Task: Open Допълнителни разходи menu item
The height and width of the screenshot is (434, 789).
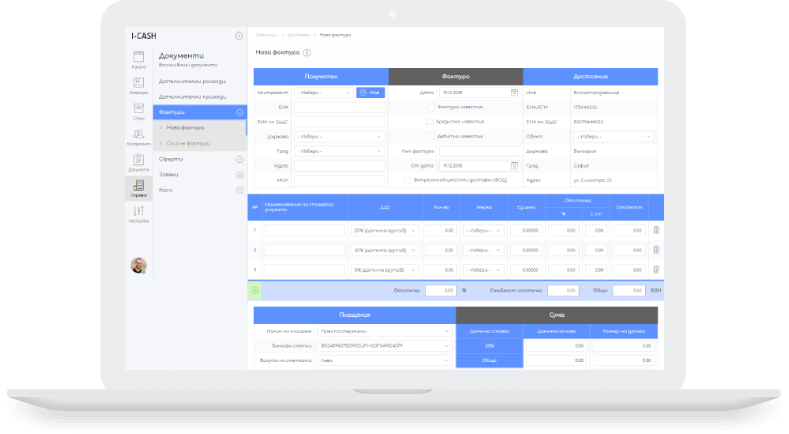Action: (x=190, y=81)
